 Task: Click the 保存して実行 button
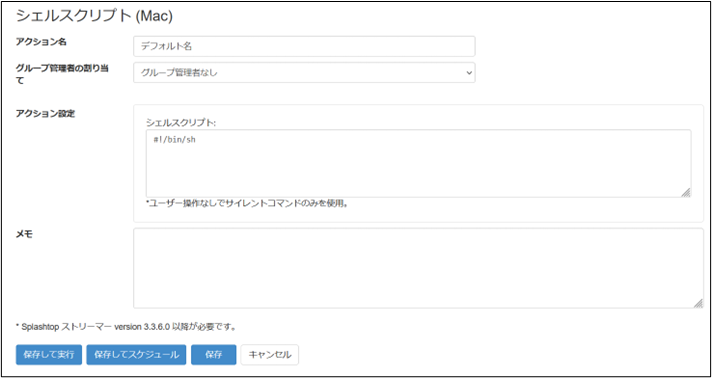49,355
